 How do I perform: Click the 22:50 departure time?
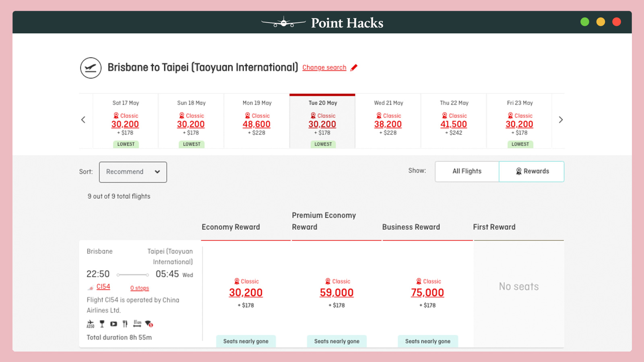pyautogui.click(x=98, y=274)
